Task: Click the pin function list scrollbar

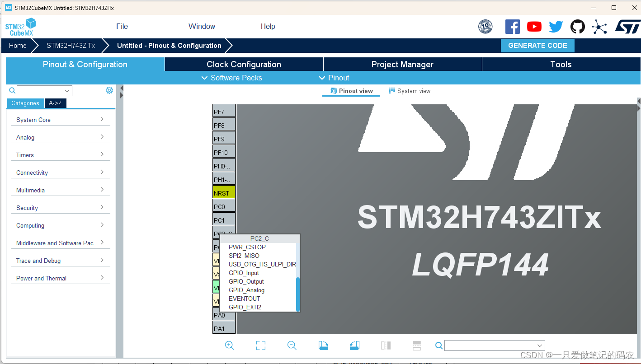Action: pyautogui.click(x=298, y=294)
